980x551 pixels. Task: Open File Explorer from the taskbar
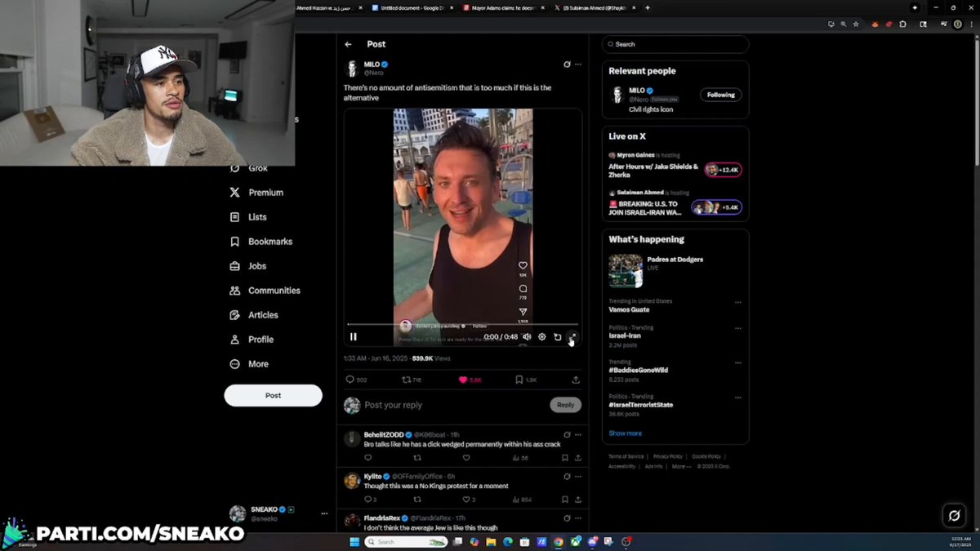(492, 541)
